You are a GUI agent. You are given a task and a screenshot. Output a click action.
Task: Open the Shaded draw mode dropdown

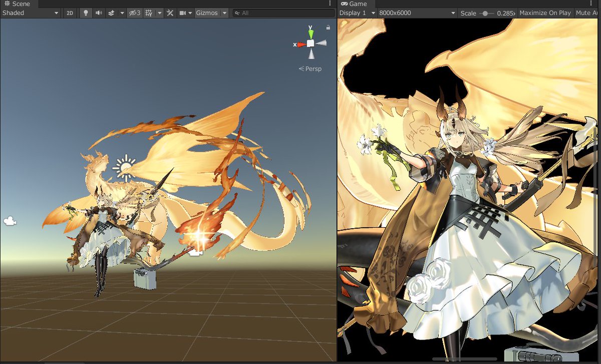30,13
